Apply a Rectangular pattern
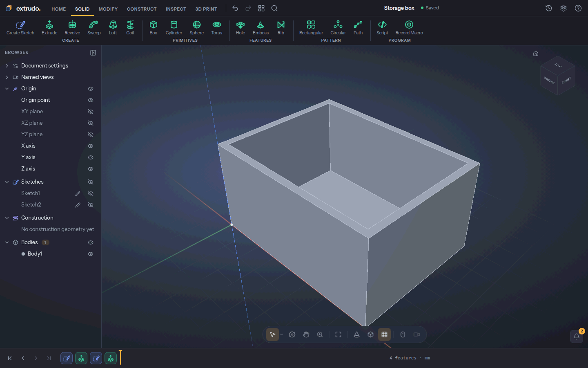This screenshot has height=368, width=588. [x=311, y=28]
